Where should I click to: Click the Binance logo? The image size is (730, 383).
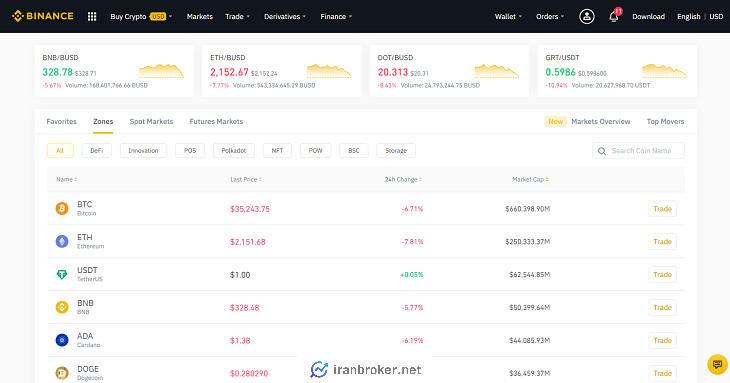click(43, 16)
